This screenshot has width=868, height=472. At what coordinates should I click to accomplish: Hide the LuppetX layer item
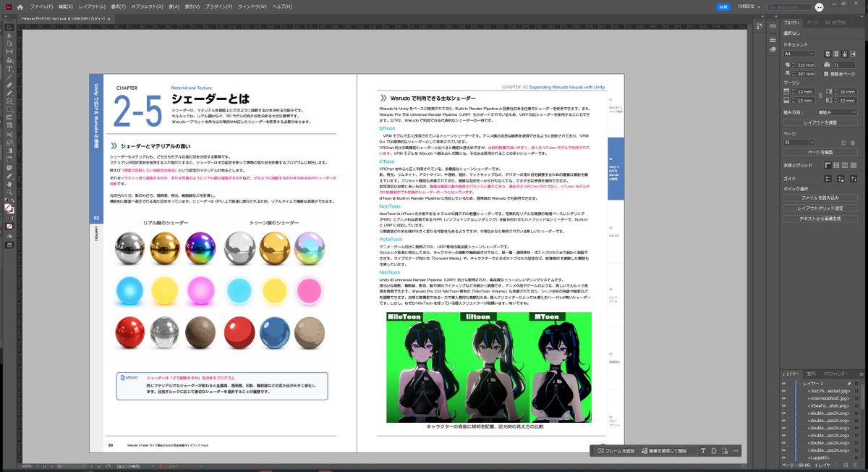coord(783,458)
